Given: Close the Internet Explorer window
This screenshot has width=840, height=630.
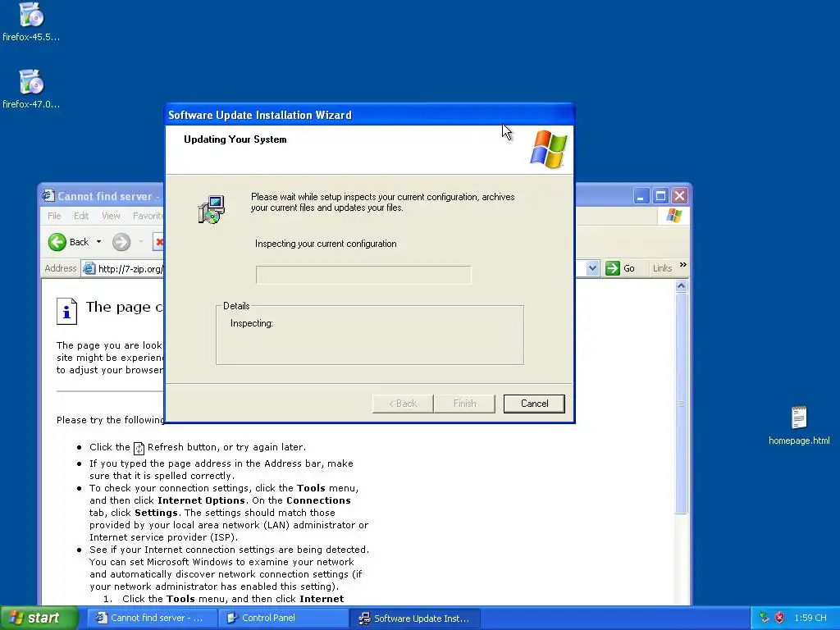Looking at the screenshot, I should tap(680, 196).
